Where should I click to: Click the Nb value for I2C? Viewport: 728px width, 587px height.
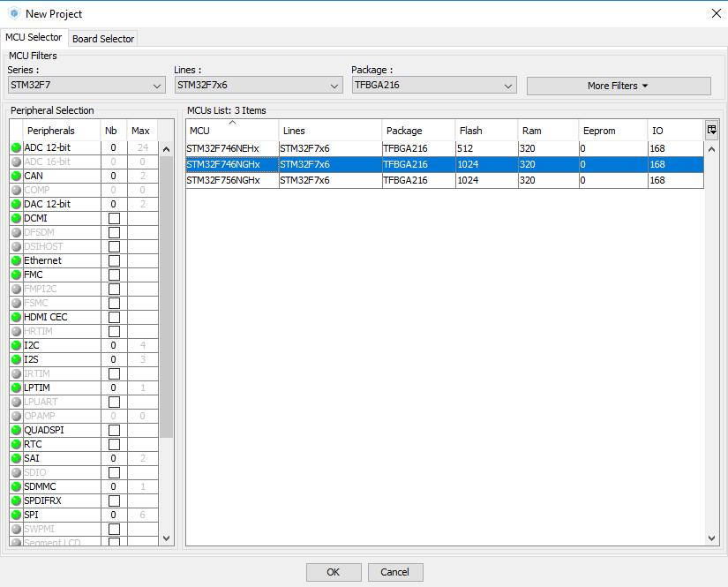click(113, 345)
